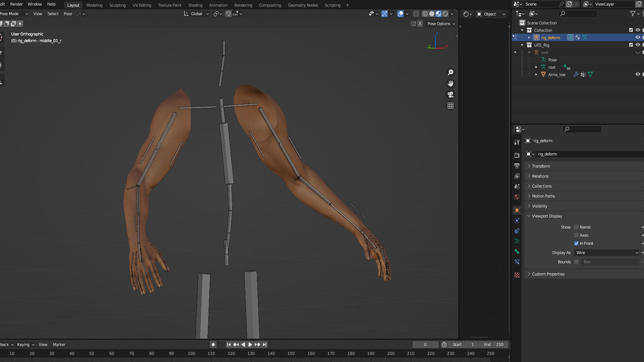
Task: Open Bone Constraints properties tab
Action: (x=517, y=262)
